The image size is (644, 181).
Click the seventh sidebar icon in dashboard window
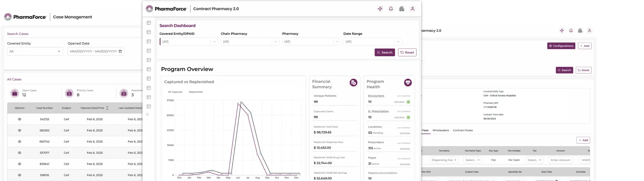pos(149,78)
